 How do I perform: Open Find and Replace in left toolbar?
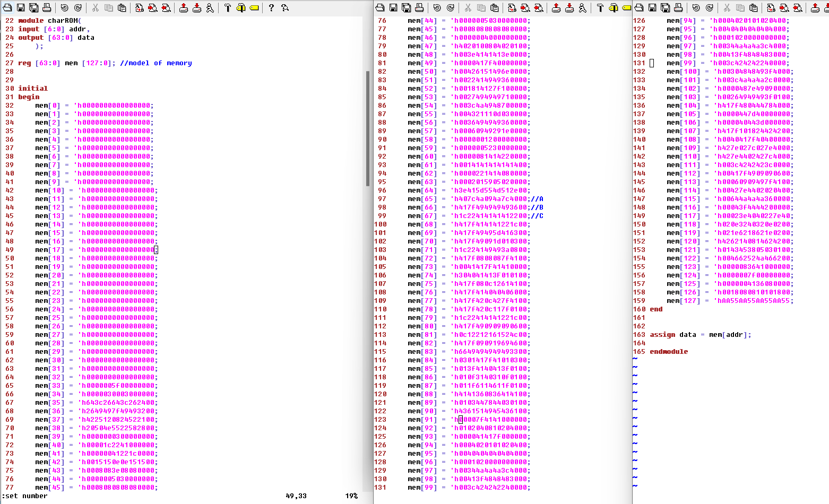pos(140,7)
